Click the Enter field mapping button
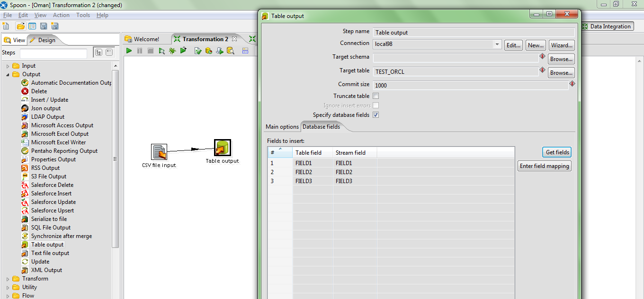Viewport: 644px width, 299px height. pyautogui.click(x=545, y=166)
